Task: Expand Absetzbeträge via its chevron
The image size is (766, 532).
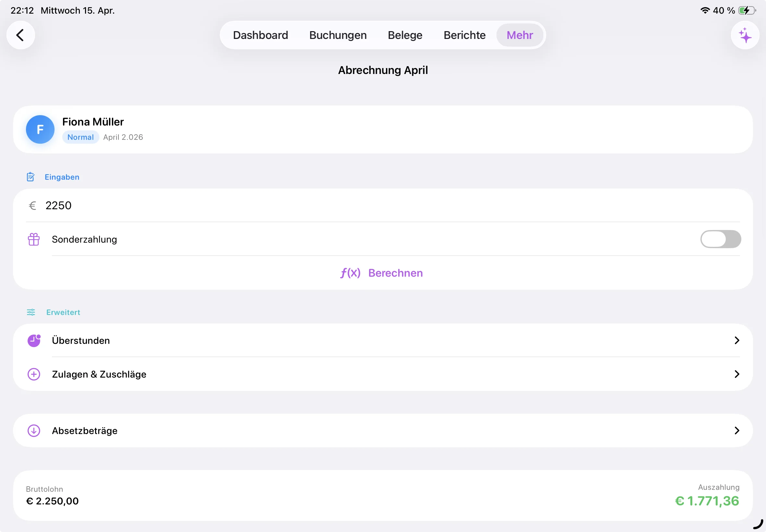Action: [737, 431]
